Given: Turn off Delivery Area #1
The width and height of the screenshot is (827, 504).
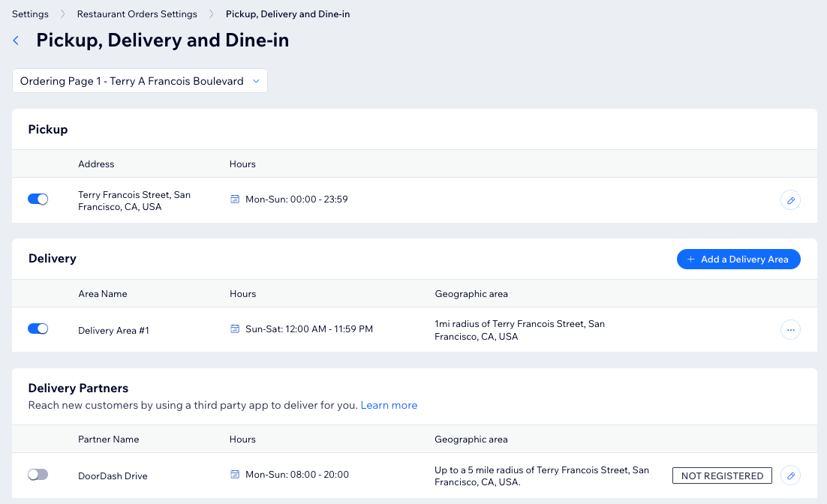Looking at the screenshot, I should click(38, 329).
